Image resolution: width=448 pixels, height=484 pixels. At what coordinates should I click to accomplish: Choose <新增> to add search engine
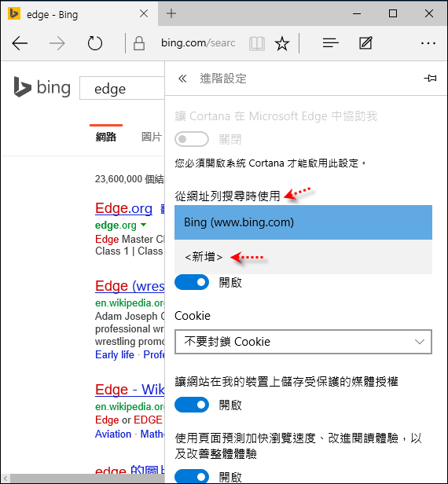303,257
